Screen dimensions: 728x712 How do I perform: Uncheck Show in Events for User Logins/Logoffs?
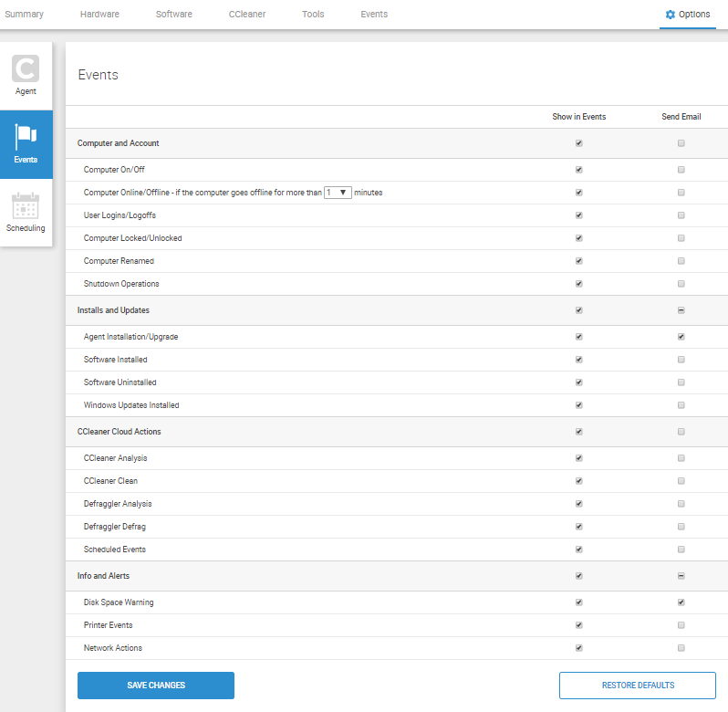(579, 215)
